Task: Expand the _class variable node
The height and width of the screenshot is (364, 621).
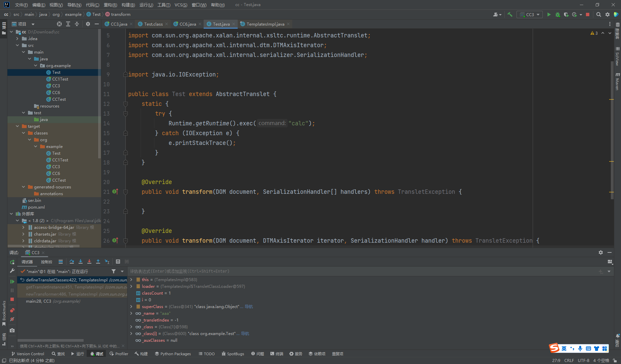Action: pos(131,327)
